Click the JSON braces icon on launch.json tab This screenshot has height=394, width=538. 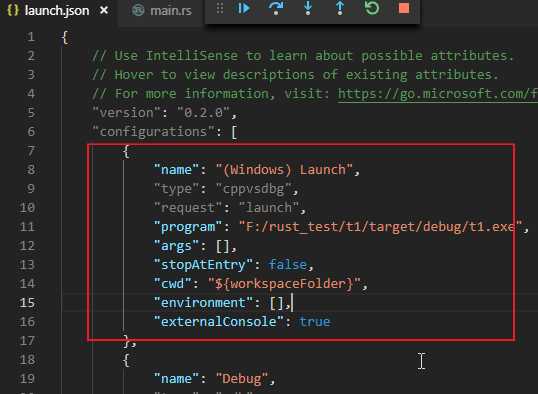coord(13,10)
